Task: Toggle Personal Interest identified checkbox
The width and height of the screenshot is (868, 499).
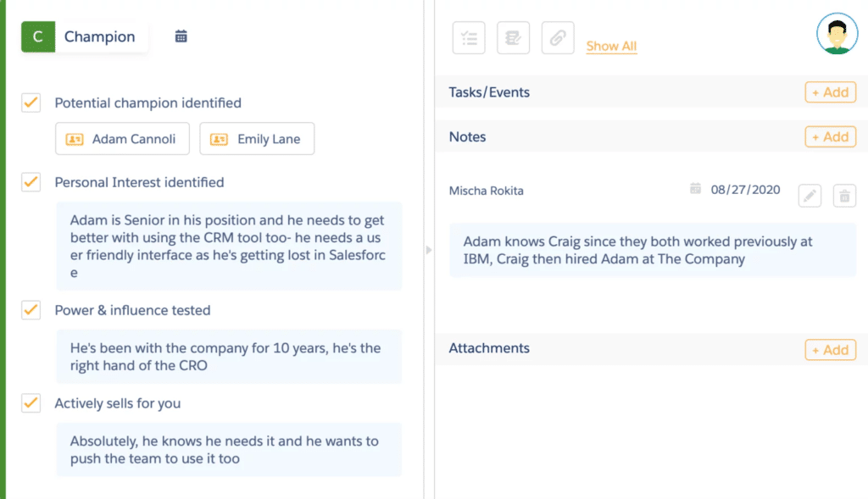Action: click(x=31, y=182)
